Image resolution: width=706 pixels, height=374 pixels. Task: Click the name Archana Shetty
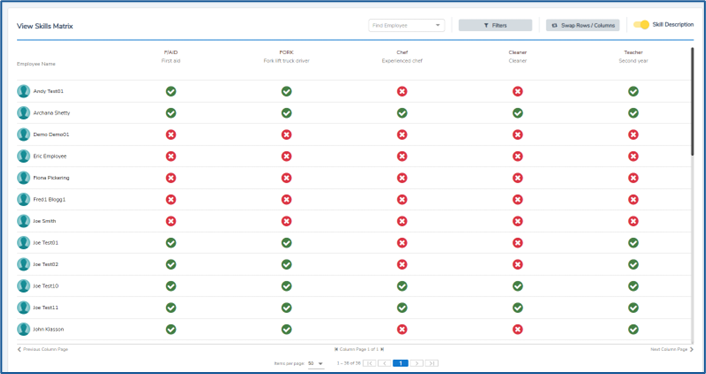coord(51,113)
